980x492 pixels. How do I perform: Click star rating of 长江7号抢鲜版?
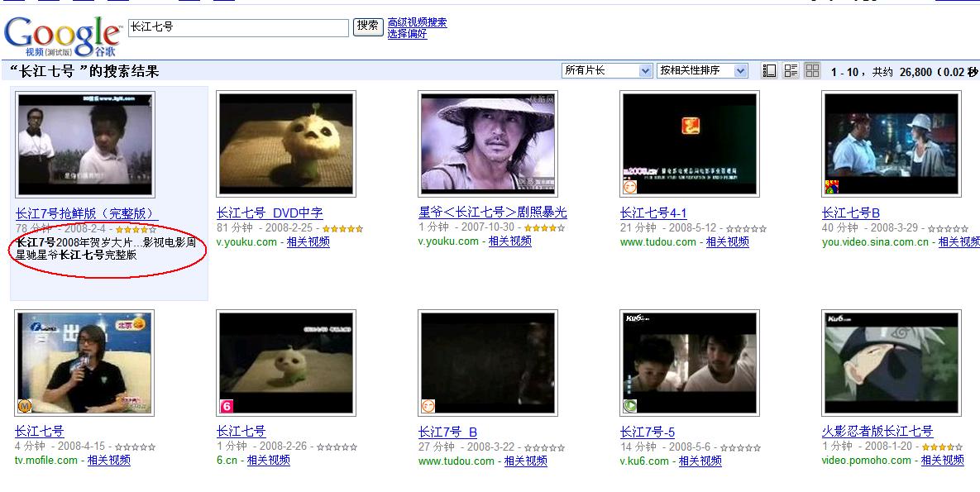click(136, 229)
